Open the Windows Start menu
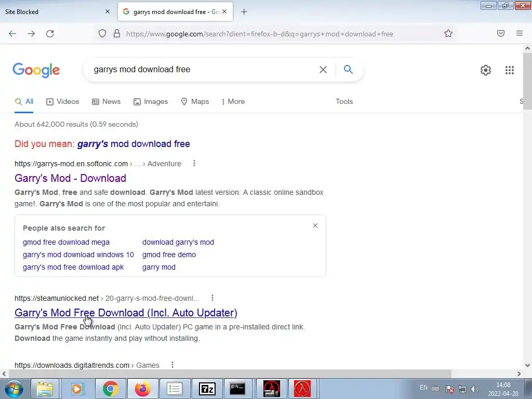 tap(14, 389)
